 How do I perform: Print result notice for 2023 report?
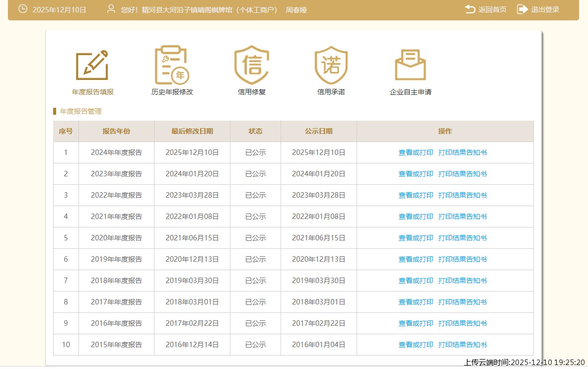tap(462, 174)
